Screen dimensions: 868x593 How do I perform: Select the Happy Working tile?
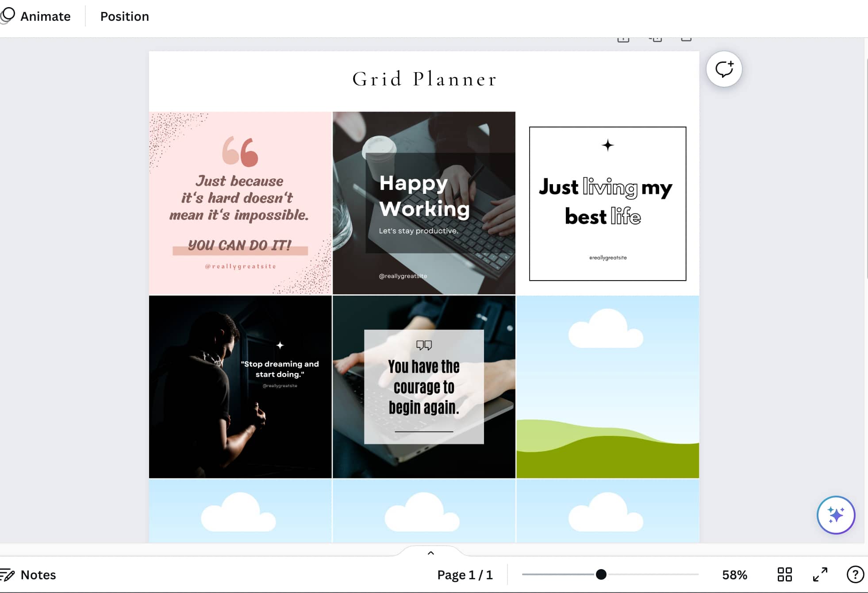coord(424,203)
